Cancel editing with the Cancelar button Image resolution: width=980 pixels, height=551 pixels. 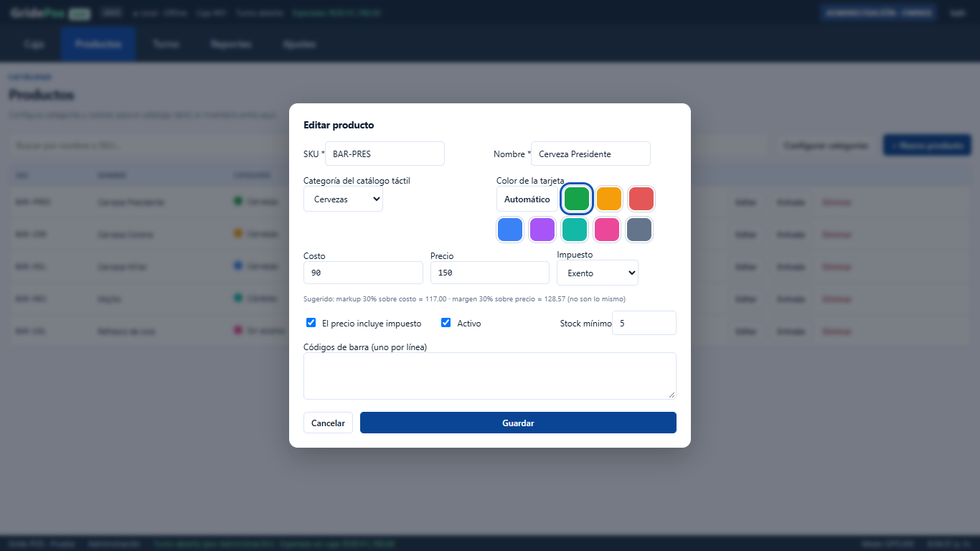(x=328, y=423)
